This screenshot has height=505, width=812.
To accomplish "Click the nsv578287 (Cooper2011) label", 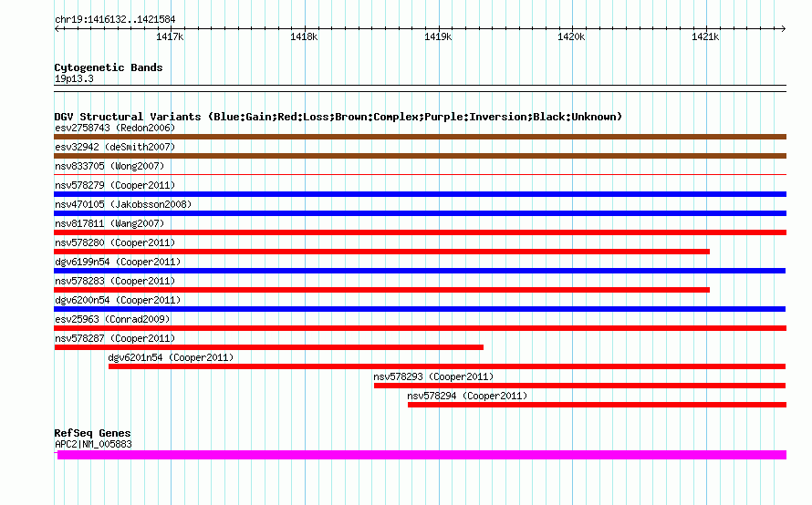I will [x=115, y=338].
